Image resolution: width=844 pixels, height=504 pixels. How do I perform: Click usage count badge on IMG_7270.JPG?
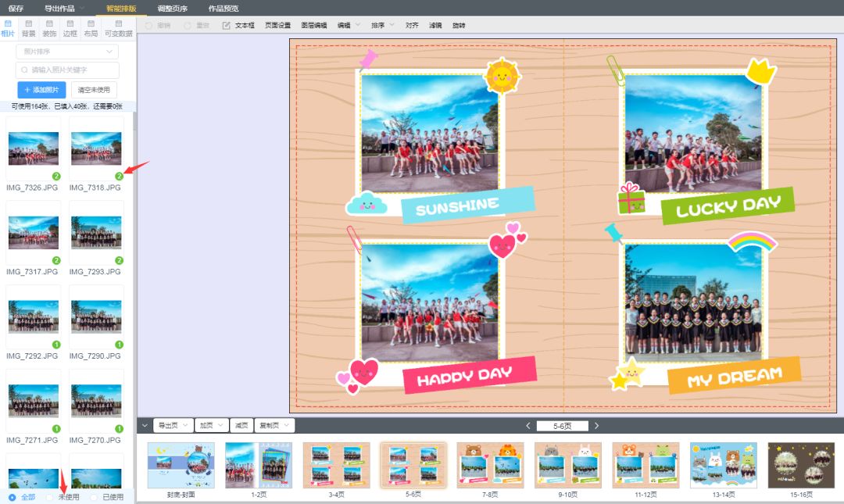(119, 429)
